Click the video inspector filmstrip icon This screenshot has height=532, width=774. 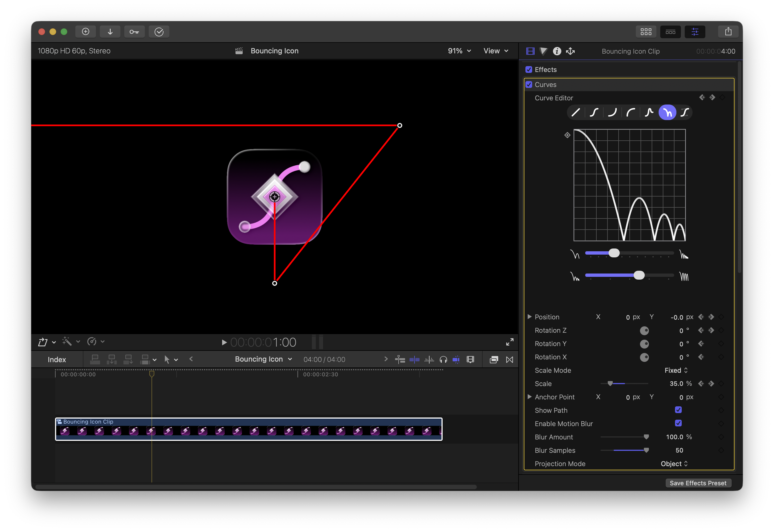point(530,51)
